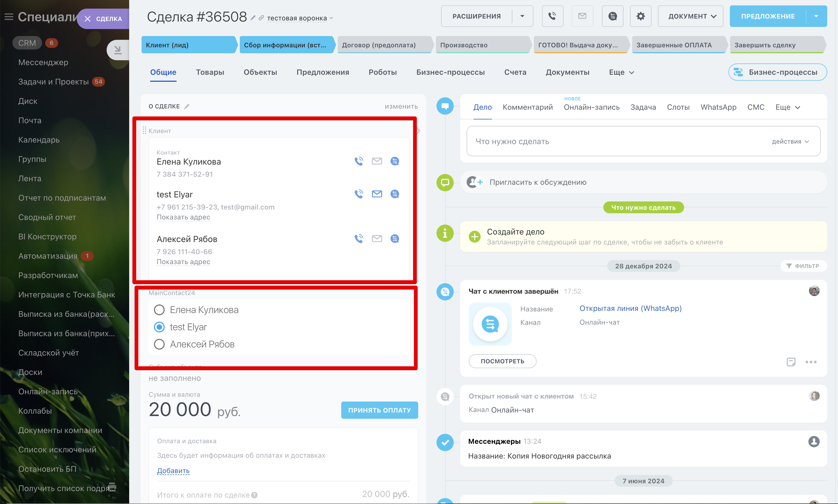
Task: Click the pencil icon next to deal title
Action: pyautogui.click(x=253, y=18)
